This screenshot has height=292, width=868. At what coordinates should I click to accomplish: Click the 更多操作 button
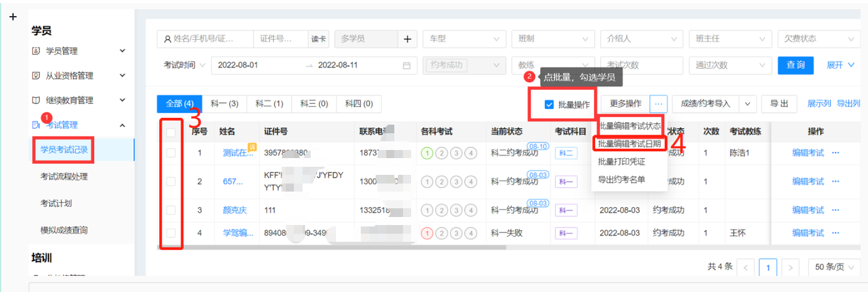click(625, 104)
